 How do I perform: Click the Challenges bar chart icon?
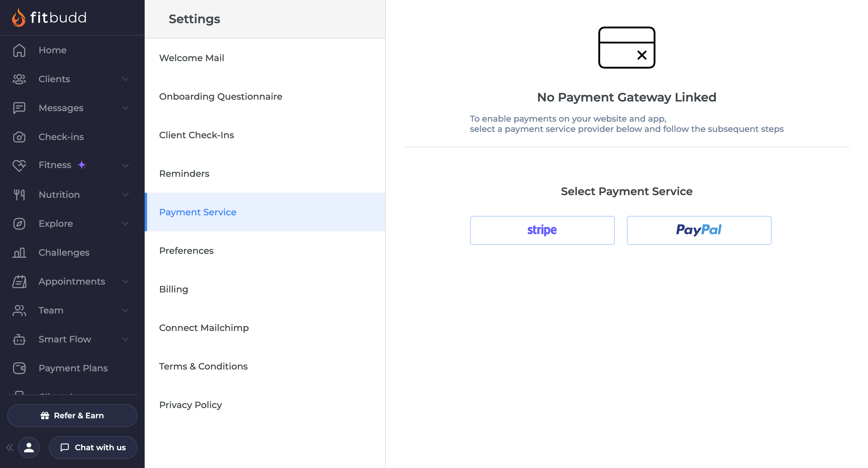pyautogui.click(x=19, y=252)
